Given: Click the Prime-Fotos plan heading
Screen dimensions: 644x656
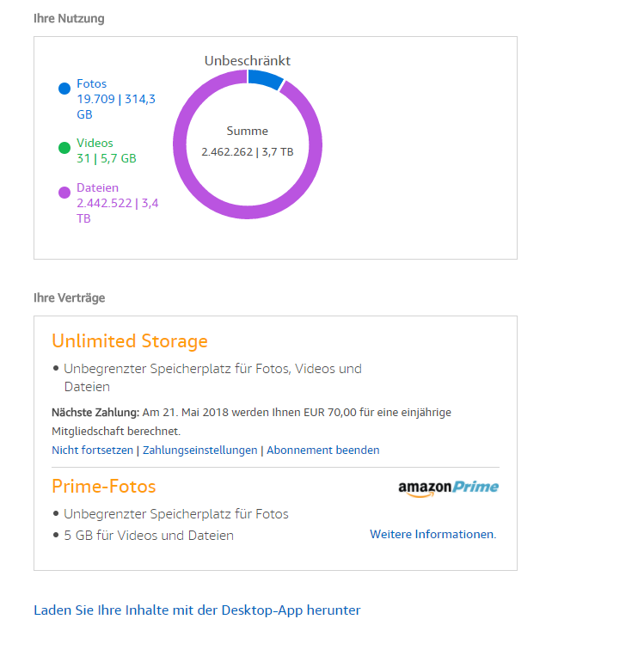Looking at the screenshot, I should click(x=104, y=487).
